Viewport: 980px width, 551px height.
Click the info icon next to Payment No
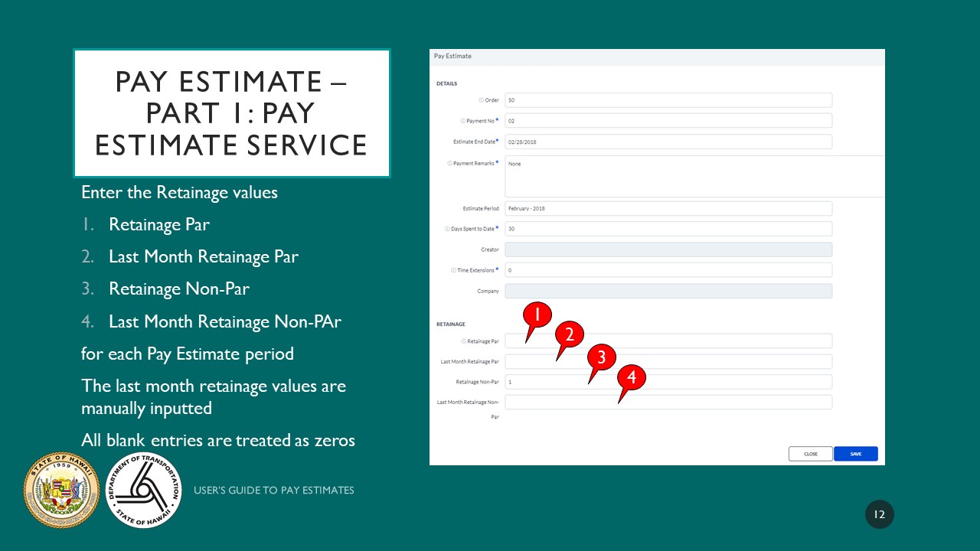coord(462,121)
